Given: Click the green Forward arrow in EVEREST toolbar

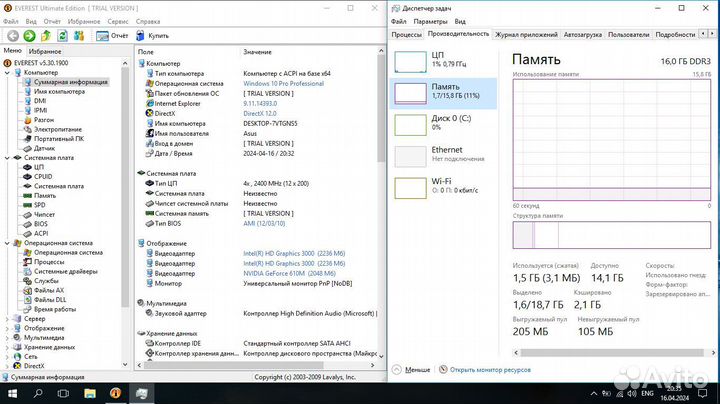Looking at the screenshot, I should [30, 35].
